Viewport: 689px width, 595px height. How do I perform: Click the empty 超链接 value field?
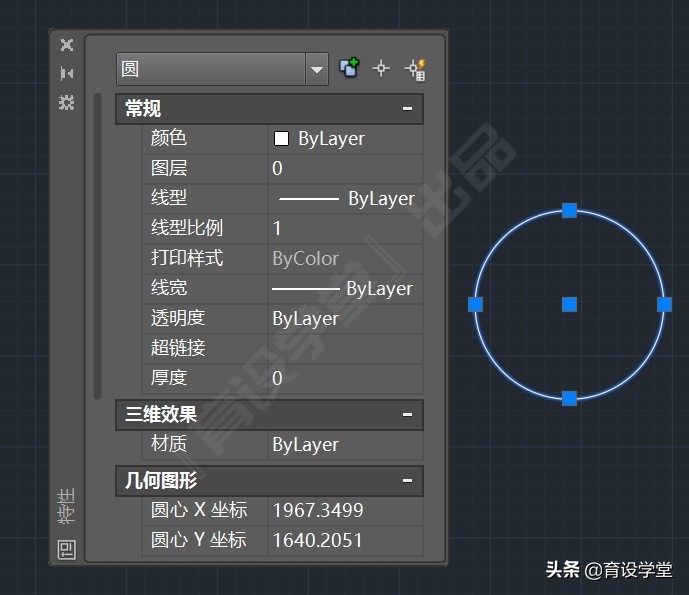(345, 348)
